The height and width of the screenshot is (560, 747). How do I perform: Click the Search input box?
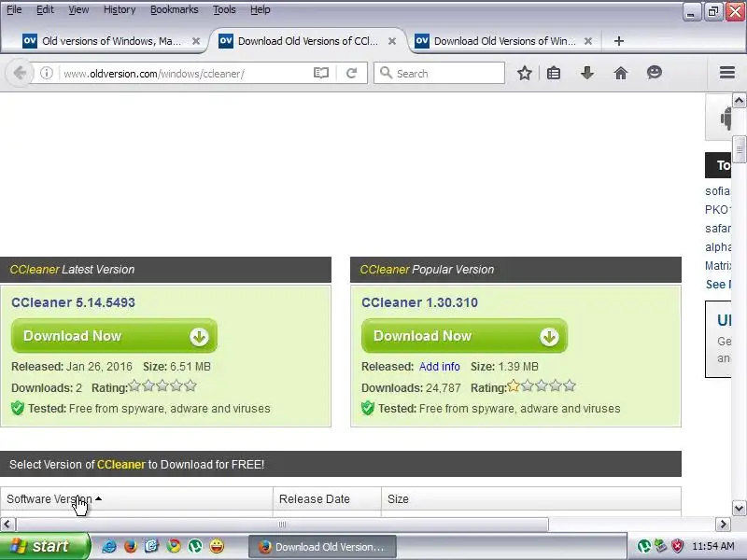click(439, 74)
